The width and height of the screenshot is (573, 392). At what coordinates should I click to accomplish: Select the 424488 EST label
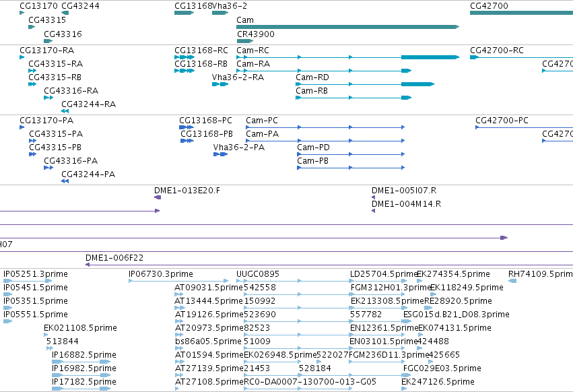433,341
